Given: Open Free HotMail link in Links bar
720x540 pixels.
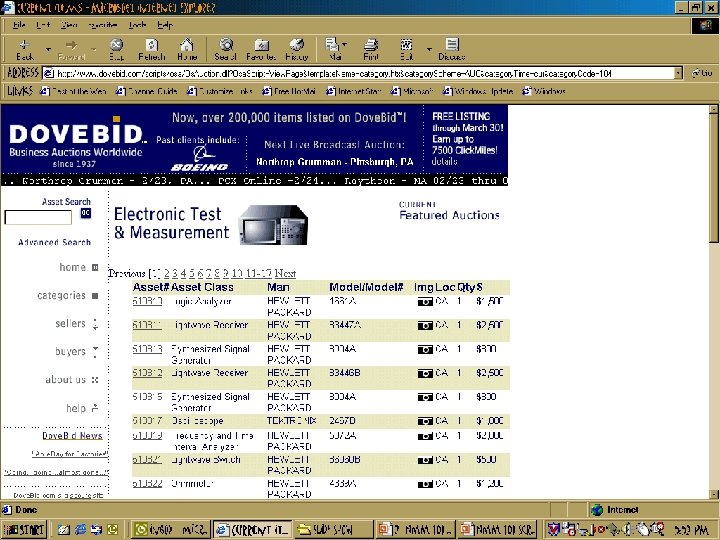Looking at the screenshot, I should tap(289, 91).
